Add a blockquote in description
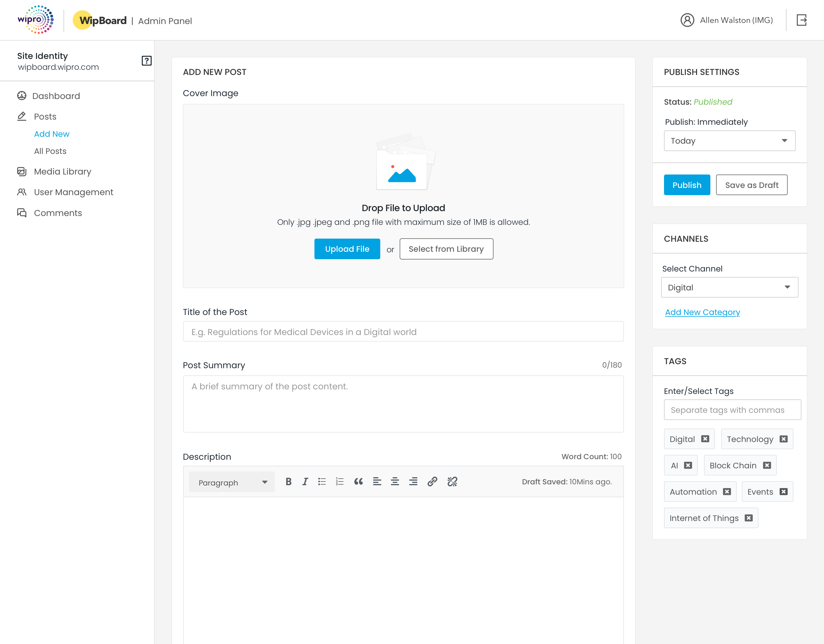 pos(358,481)
